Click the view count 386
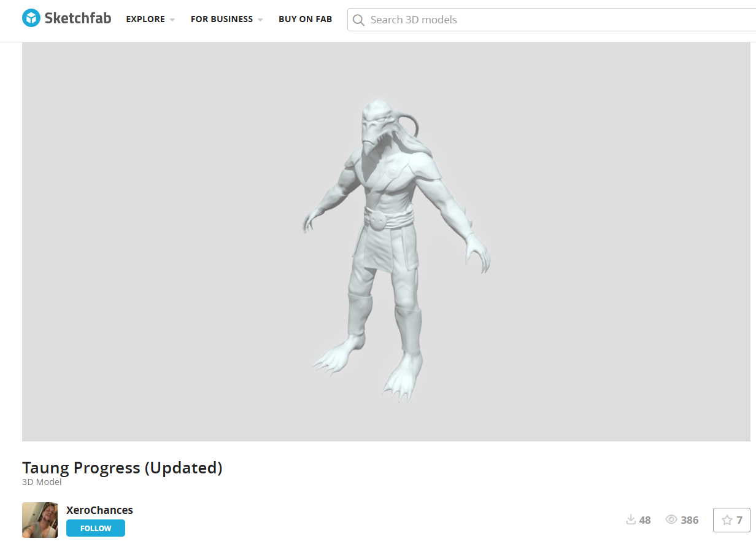This screenshot has width=756, height=544. (690, 520)
